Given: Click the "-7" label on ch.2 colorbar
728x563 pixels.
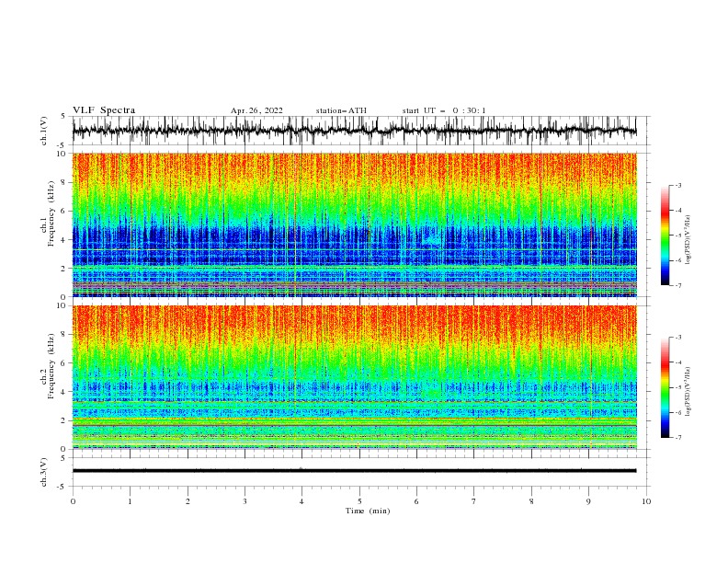Looking at the screenshot, I should [x=678, y=437].
